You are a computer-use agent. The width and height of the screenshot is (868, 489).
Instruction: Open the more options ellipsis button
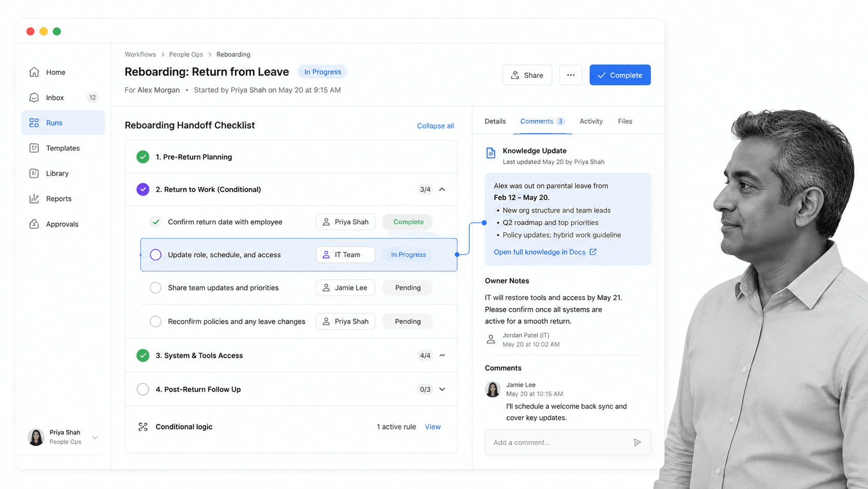point(571,75)
